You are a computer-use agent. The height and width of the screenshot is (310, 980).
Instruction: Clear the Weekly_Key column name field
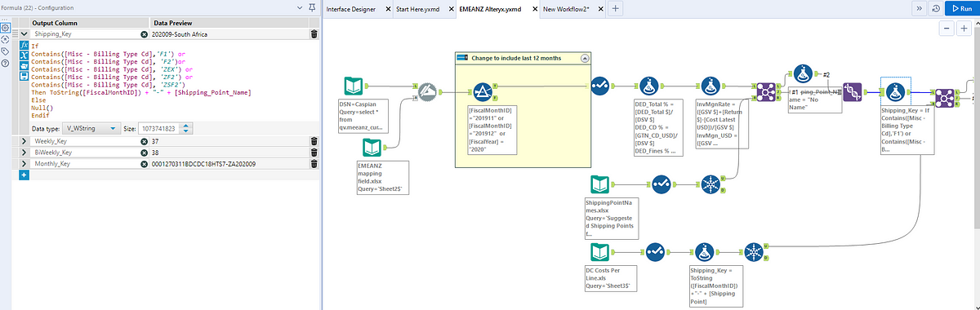point(144,141)
